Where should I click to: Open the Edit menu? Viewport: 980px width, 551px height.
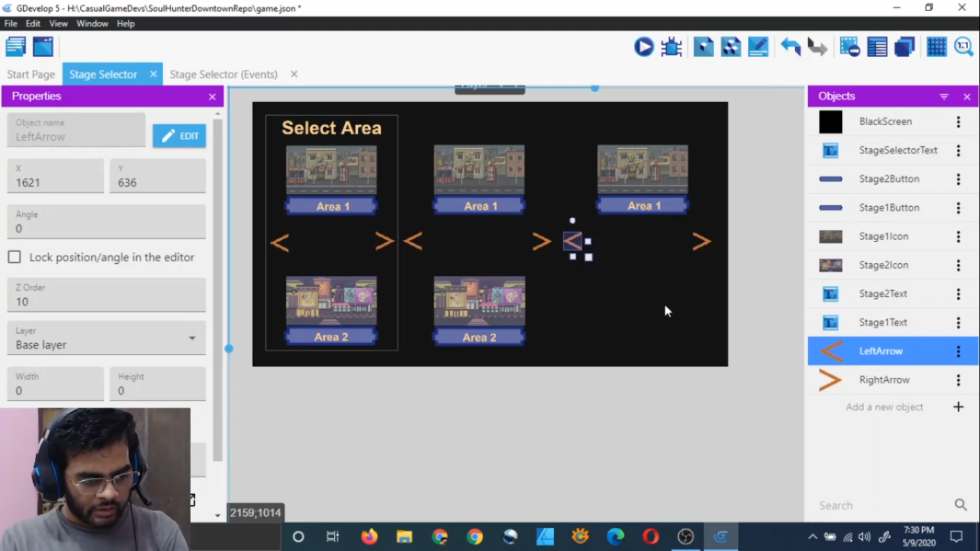(33, 24)
